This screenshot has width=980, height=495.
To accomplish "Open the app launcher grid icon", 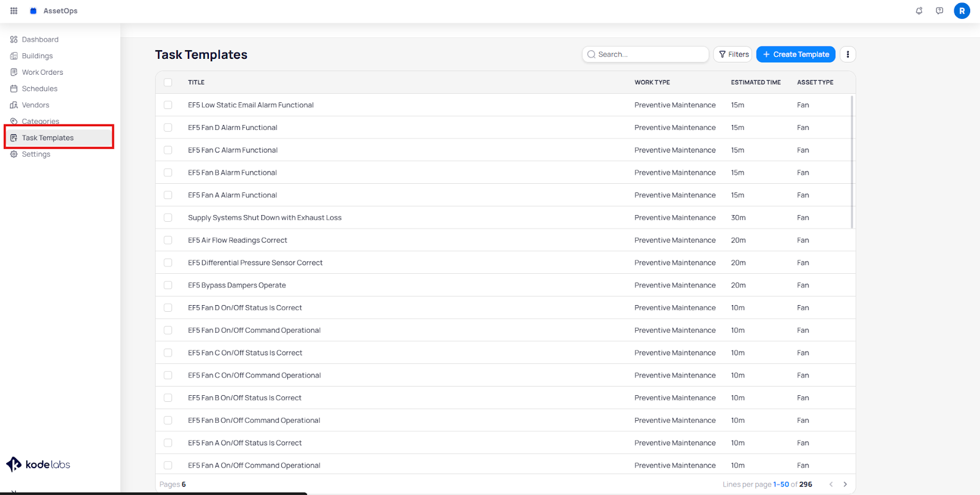I will click(x=13, y=10).
